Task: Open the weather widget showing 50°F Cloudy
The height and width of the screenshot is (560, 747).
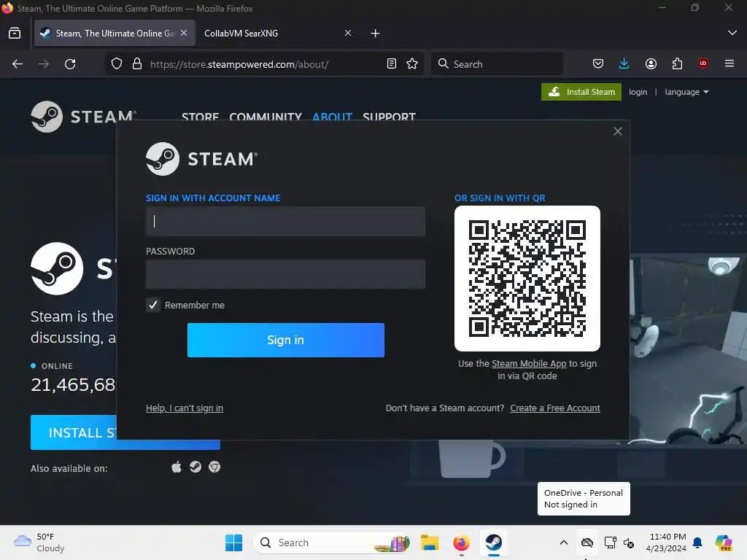Action: tap(39, 542)
